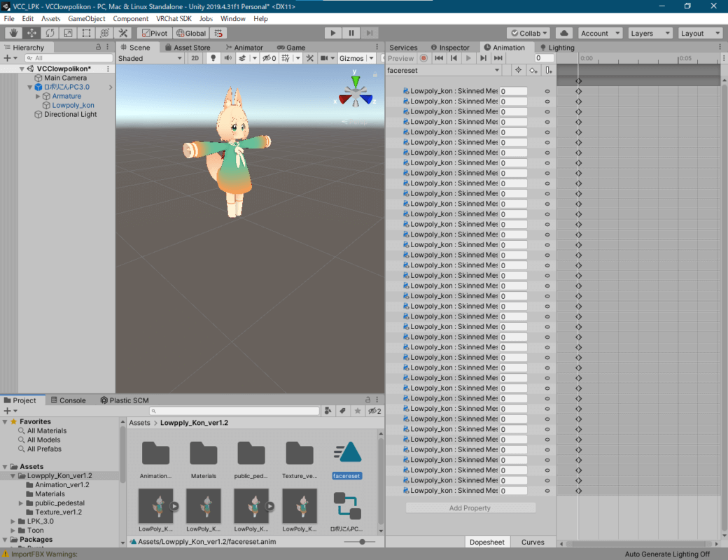Open the Shaded draw mode dropdown
This screenshot has width=728, height=560.
[150, 59]
